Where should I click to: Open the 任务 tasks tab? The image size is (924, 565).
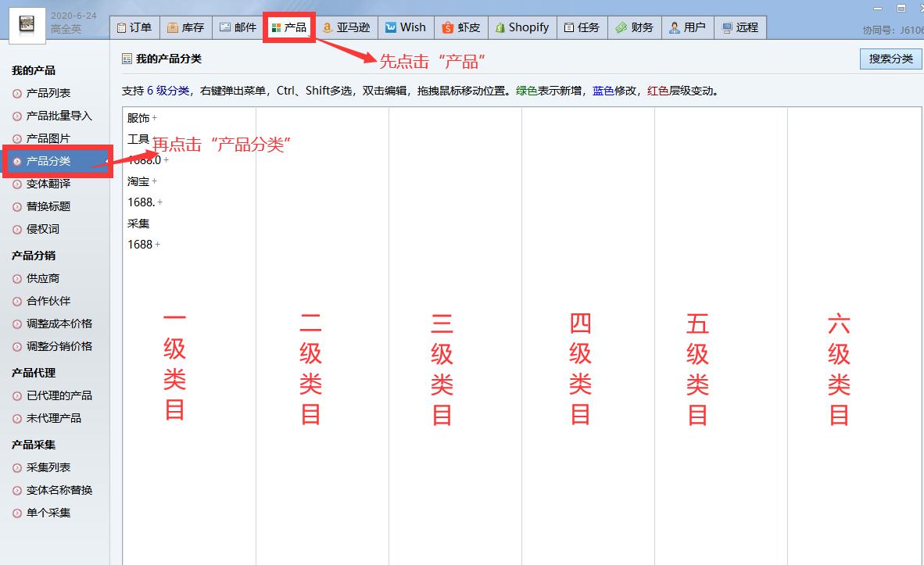click(x=582, y=27)
